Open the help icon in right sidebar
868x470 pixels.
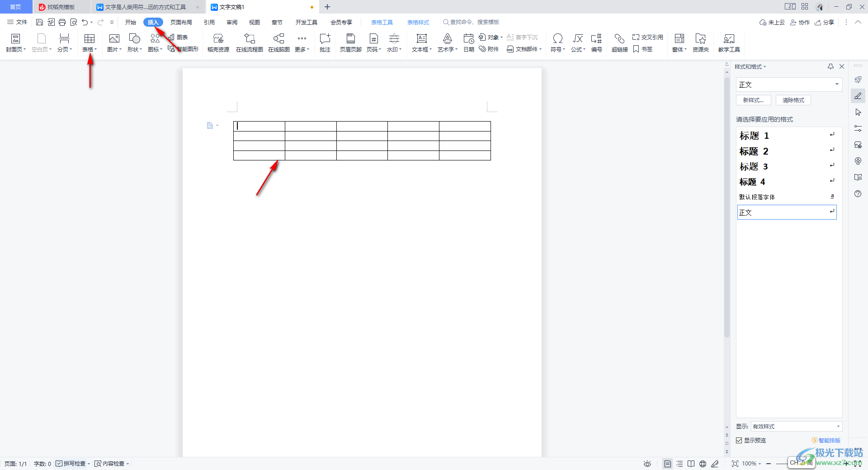[858, 194]
